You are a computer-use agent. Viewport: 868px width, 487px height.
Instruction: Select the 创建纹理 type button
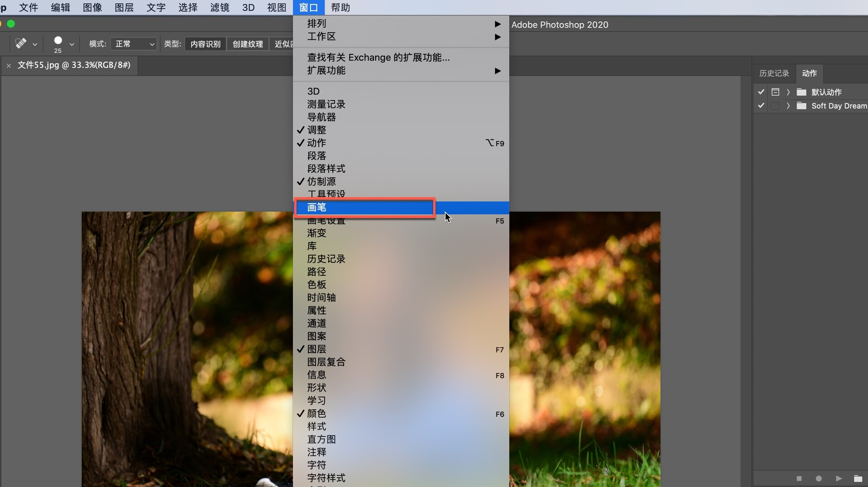tap(248, 44)
